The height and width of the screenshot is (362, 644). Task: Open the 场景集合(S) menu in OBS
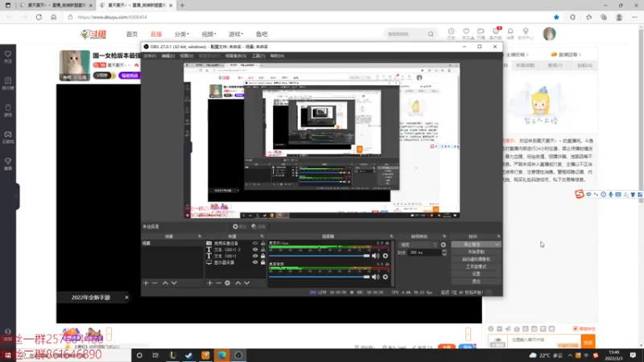click(236, 56)
